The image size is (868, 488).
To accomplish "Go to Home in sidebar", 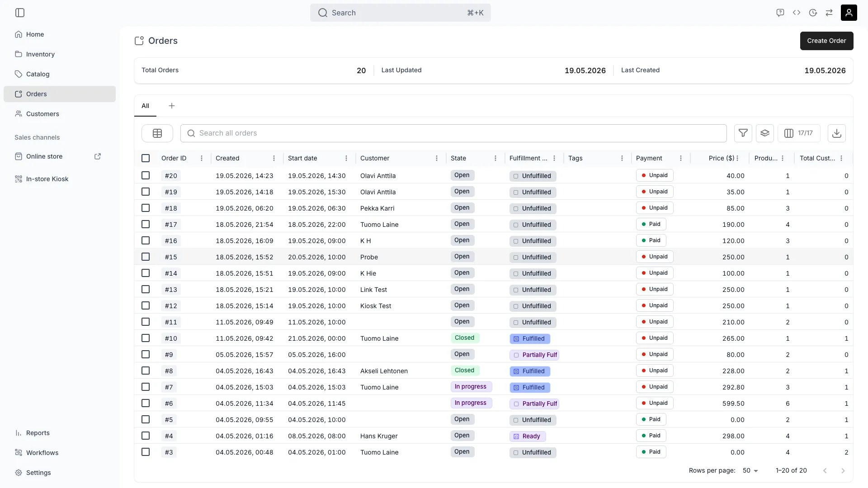I will point(60,34).
